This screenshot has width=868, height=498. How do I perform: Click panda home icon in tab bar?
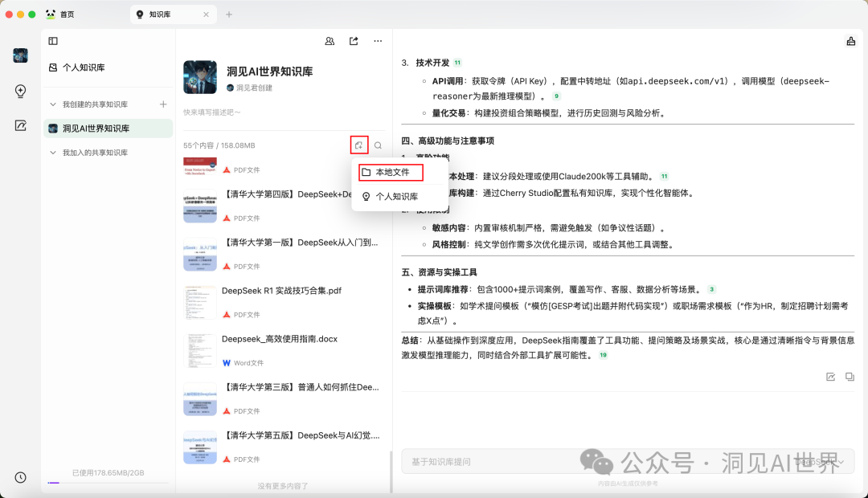tap(51, 14)
